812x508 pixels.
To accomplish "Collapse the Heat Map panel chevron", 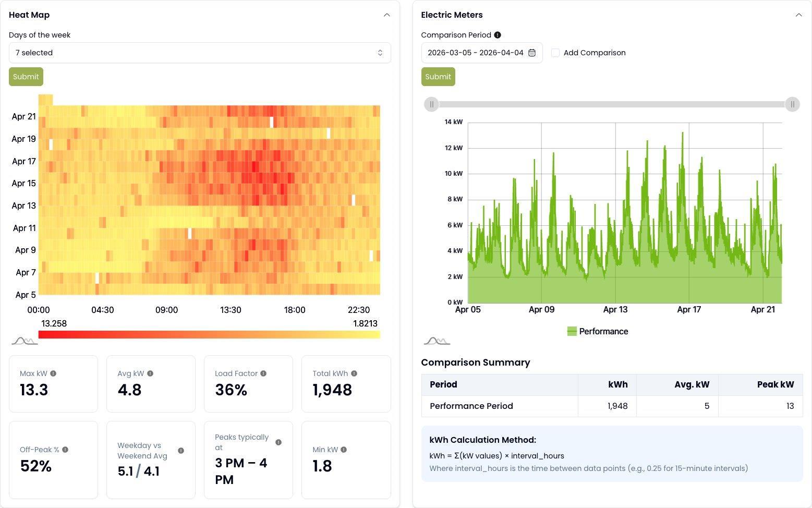I will pyautogui.click(x=386, y=15).
